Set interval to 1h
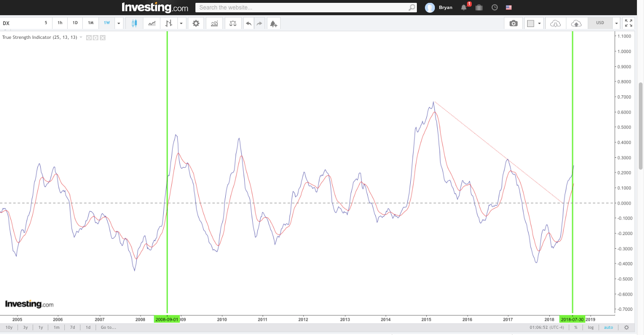The image size is (644, 335). pos(60,23)
